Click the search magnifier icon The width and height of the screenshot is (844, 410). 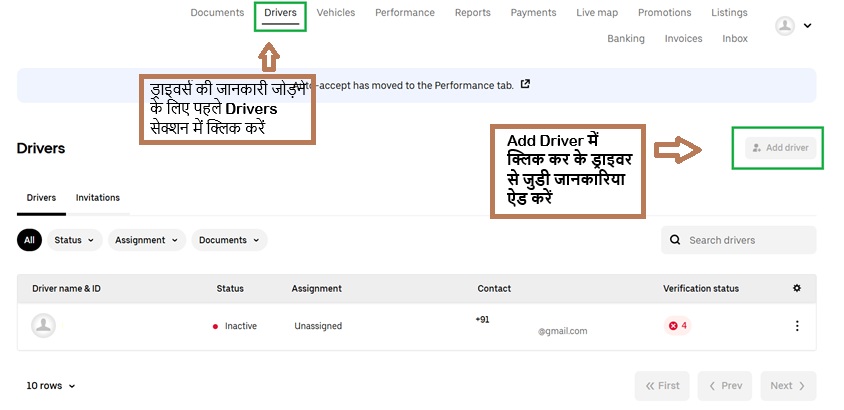(676, 240)
